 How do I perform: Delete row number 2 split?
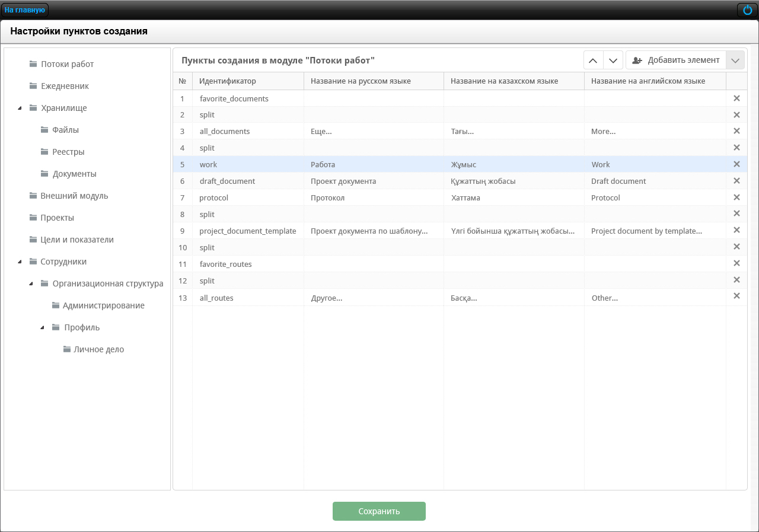736,115
